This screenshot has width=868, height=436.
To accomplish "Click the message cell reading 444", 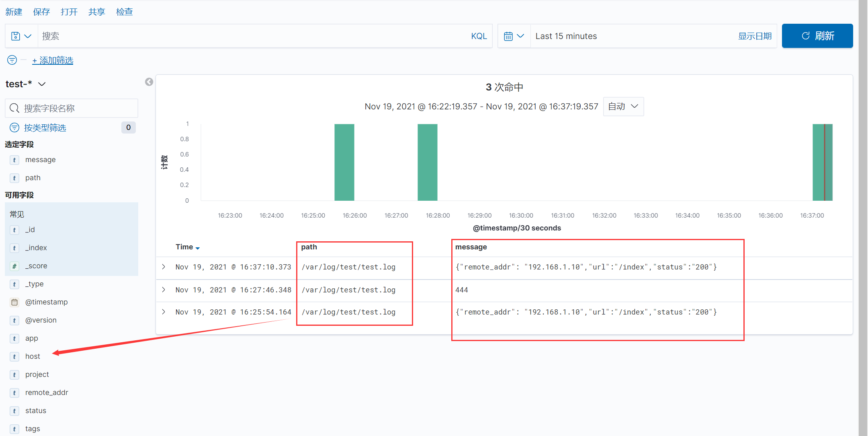I will tap(462, 290).
